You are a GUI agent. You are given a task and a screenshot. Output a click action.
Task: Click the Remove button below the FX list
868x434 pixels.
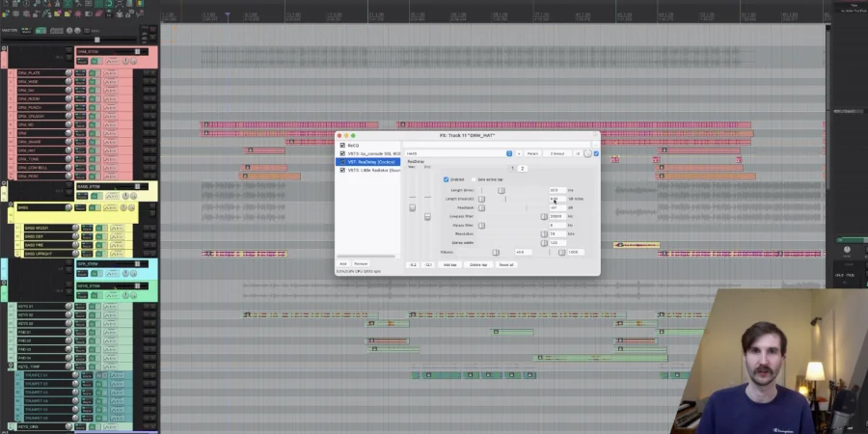pos(361,263)
